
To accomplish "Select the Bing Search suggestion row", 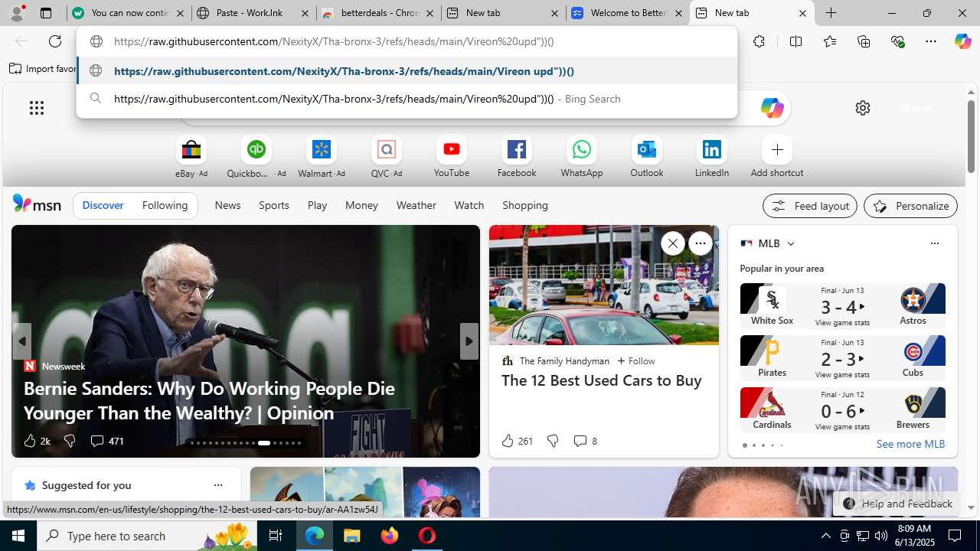I will tap(407, 99).
